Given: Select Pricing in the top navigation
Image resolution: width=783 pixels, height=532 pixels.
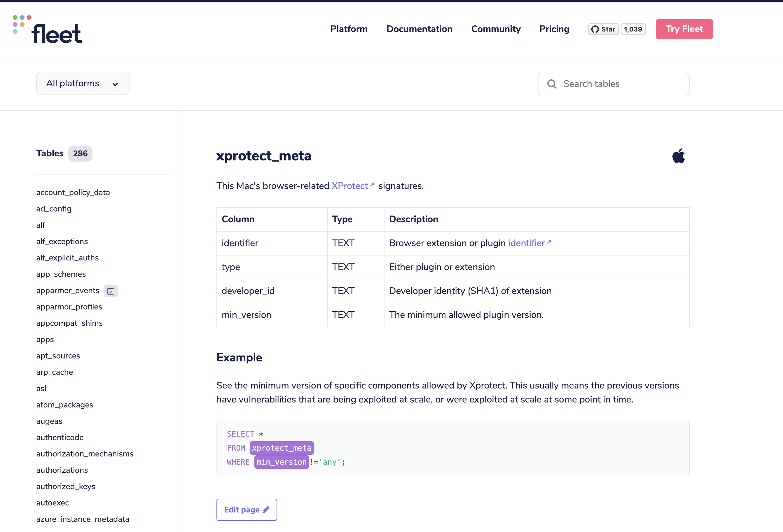Looking at the screenshot, I should [x=554, y=29].
